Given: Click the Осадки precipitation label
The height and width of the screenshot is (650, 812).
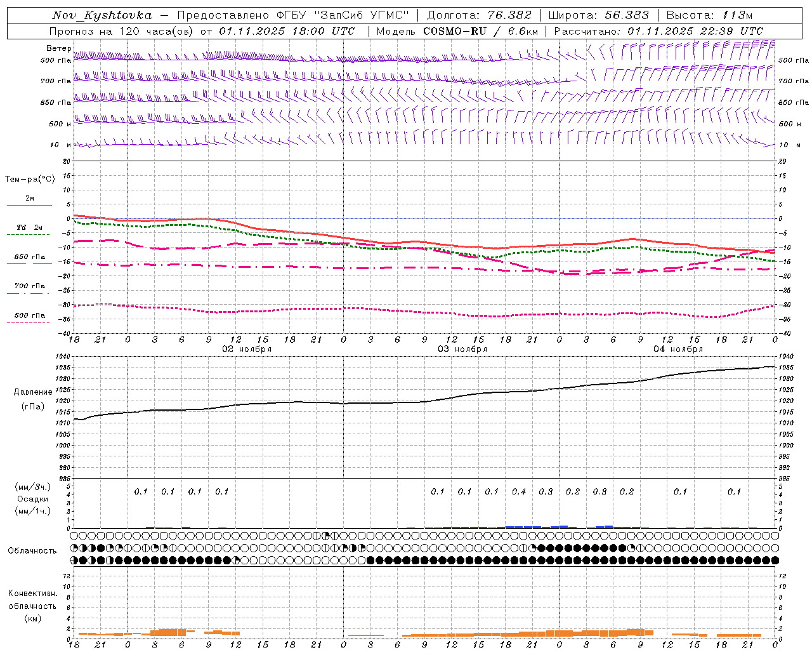Looking at the screenshot, I should (x=33, y=499).
